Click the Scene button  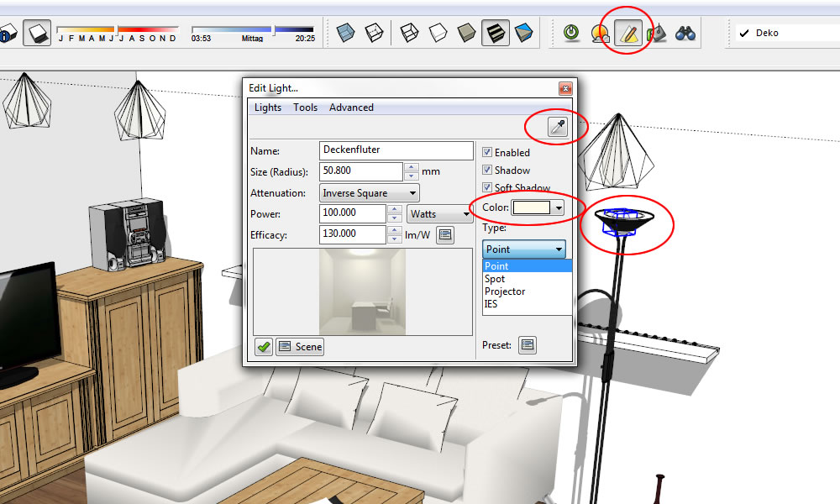click(300, 346)
